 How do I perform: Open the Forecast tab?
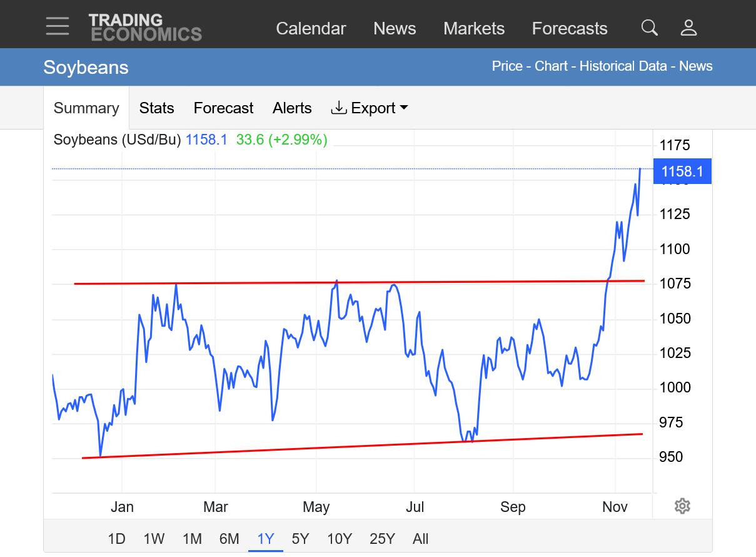click(x=223, y=108)
